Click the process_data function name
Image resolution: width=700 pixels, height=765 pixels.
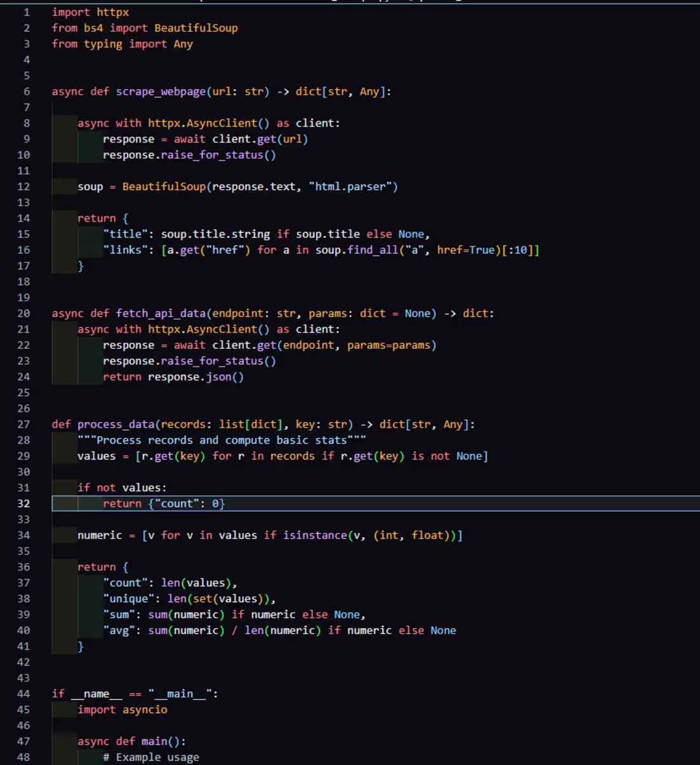click(x=115, y=424)
